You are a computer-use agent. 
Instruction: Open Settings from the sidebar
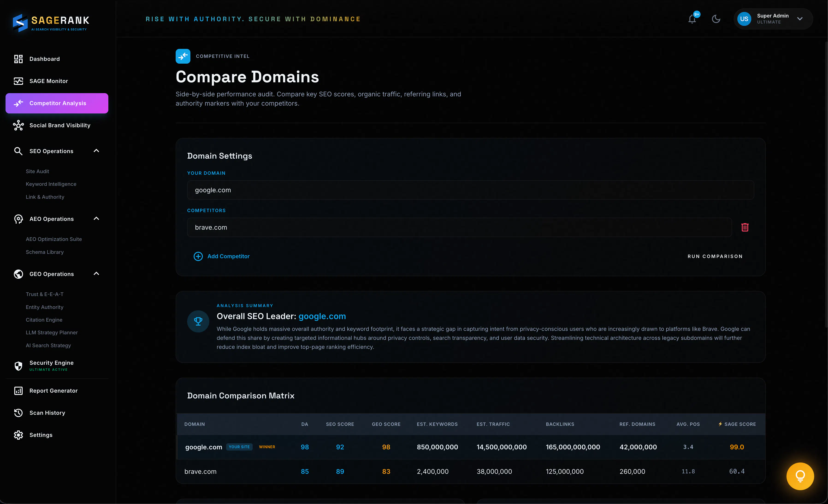tap(57, 435)
